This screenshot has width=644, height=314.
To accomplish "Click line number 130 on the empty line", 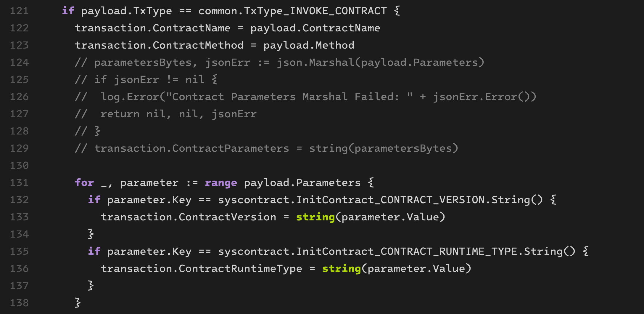I will [19, 165].
